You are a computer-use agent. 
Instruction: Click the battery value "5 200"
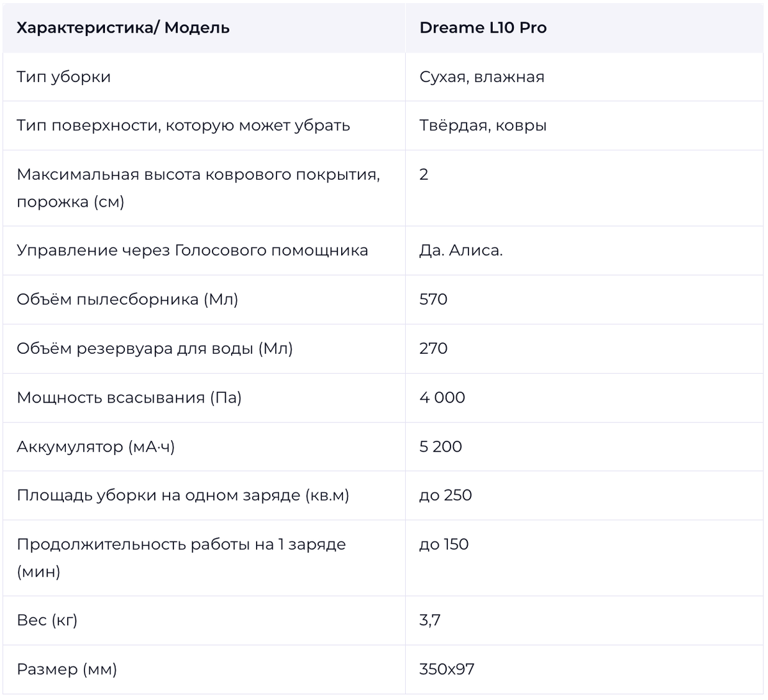click(440, 447)
